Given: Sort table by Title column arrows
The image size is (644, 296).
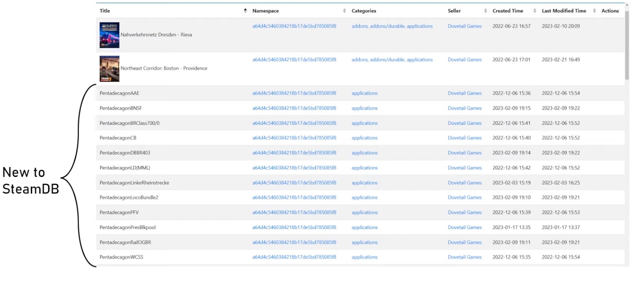Looking at the screenshot, I should pos(245,11).
